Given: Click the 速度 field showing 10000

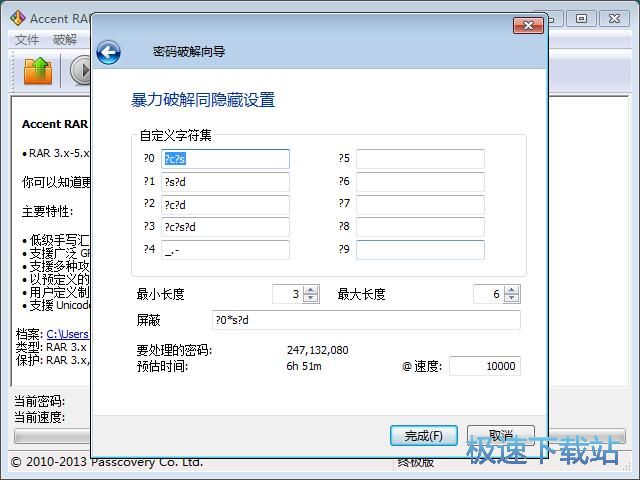Looking at the screenshot, I should click(x=485, y=366).
